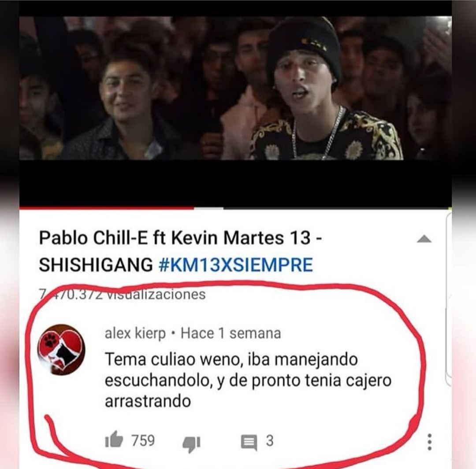Like alex kierp's comment with thumbs-up icon
The image size is (476, 469).
click(x=114, y=440)
